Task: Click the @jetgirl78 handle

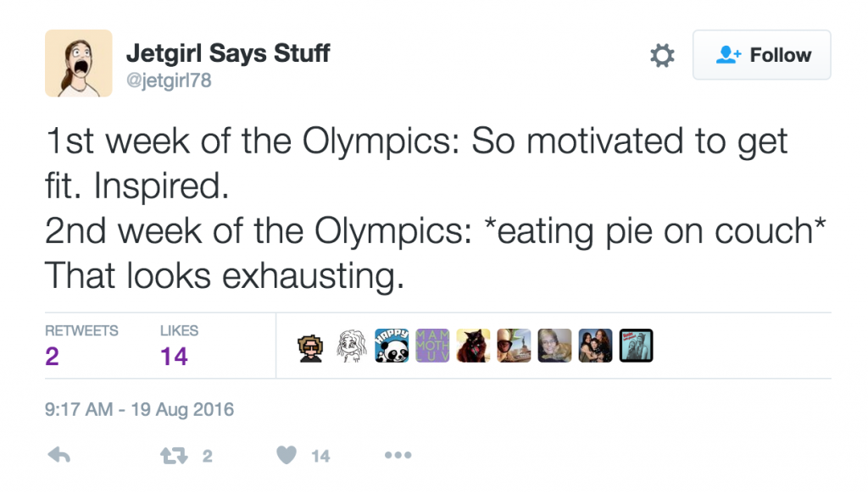Action: pyautogui.click(x=169, y=81)
